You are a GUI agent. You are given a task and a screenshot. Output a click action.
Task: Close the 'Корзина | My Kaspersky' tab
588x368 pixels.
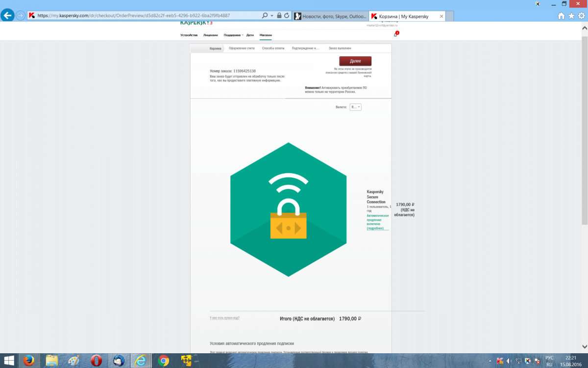pos(441,16)
